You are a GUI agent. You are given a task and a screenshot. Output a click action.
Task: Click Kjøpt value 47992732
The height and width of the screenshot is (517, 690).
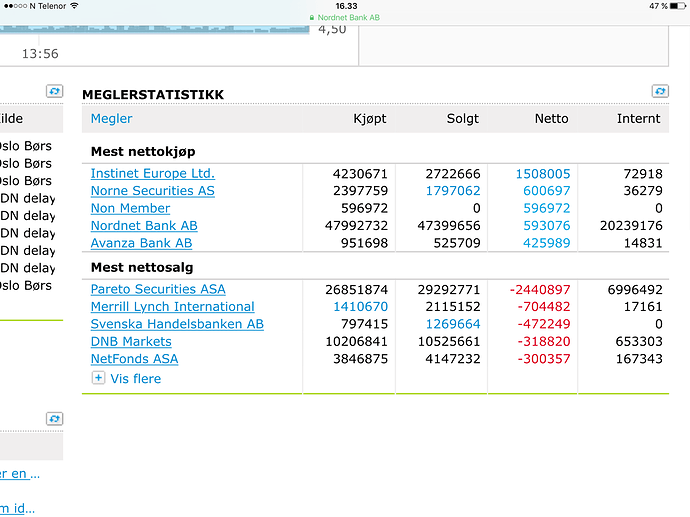click(x=356, y=225)
